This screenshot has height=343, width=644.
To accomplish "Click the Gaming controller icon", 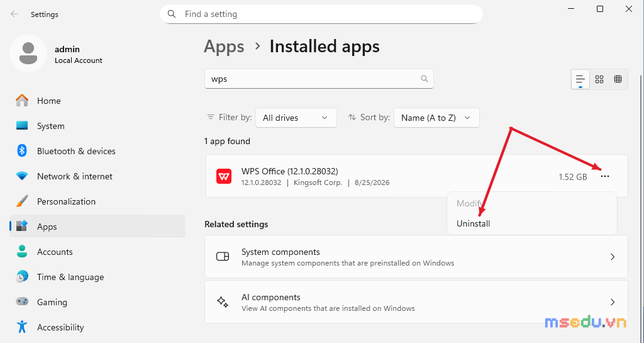I will pyautogui.click(x=22, y=302).
